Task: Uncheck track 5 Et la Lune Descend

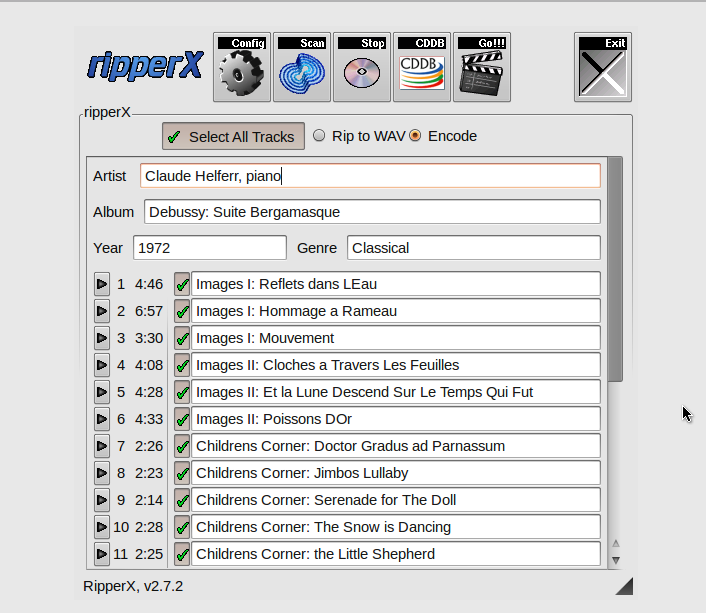Action: (182, 392)
